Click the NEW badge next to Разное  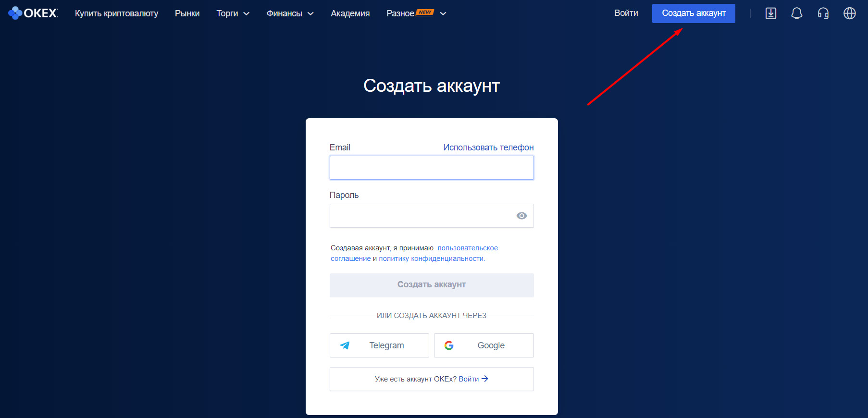click(425, 12)
